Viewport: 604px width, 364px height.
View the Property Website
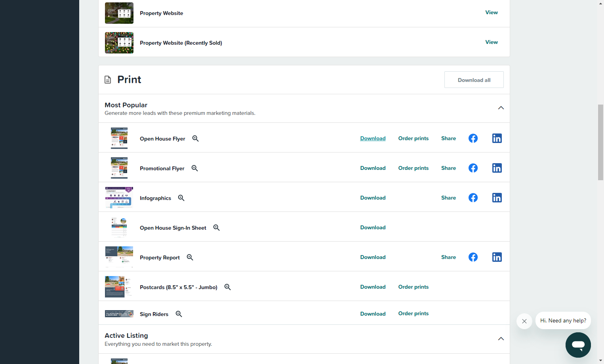click(492, 12)
